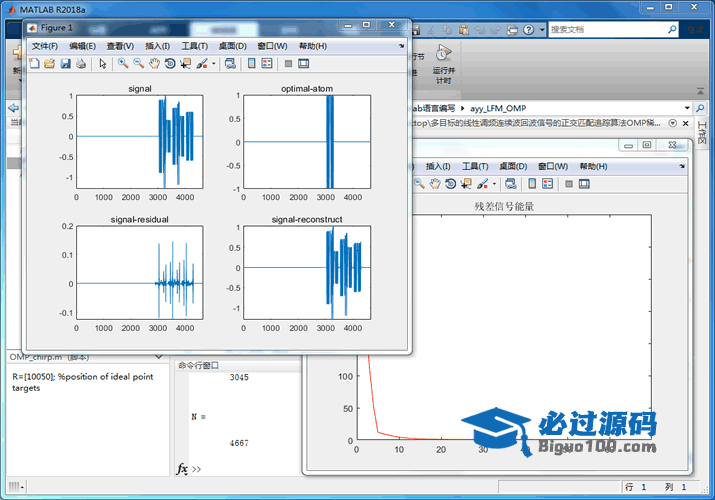Click Paste icon in MATLAB quick access bar

(464, 30)
